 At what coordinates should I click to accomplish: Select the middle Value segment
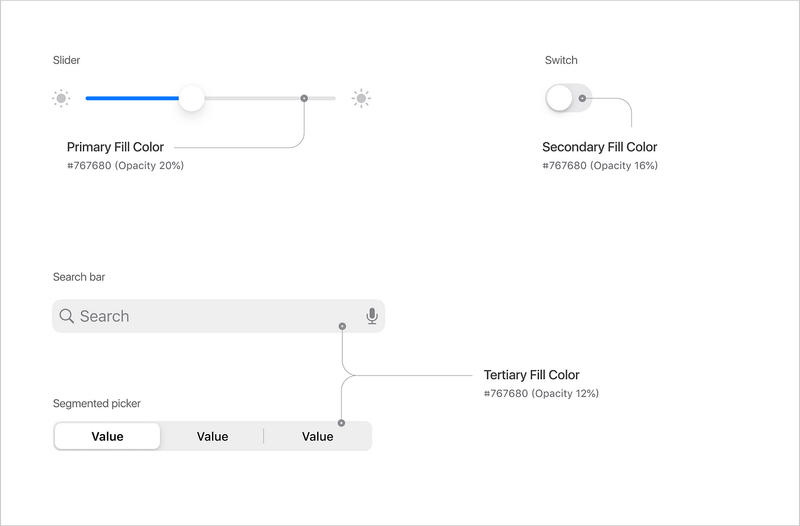(x=212, y=436)
